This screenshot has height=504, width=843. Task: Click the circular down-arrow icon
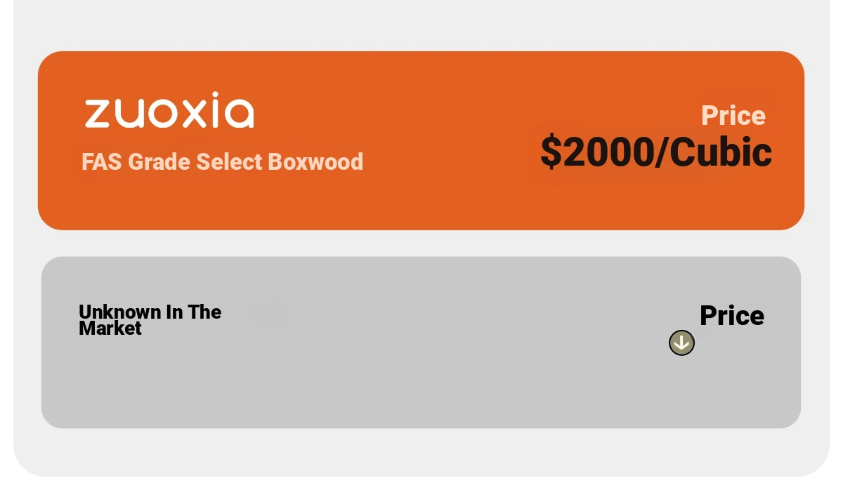pos(681,343)
